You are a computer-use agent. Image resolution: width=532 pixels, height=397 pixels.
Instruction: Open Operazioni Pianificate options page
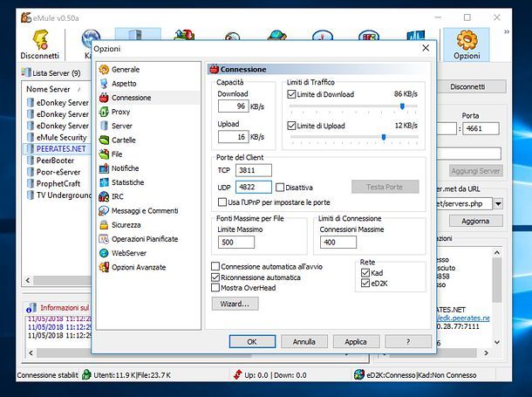(145, 239)
